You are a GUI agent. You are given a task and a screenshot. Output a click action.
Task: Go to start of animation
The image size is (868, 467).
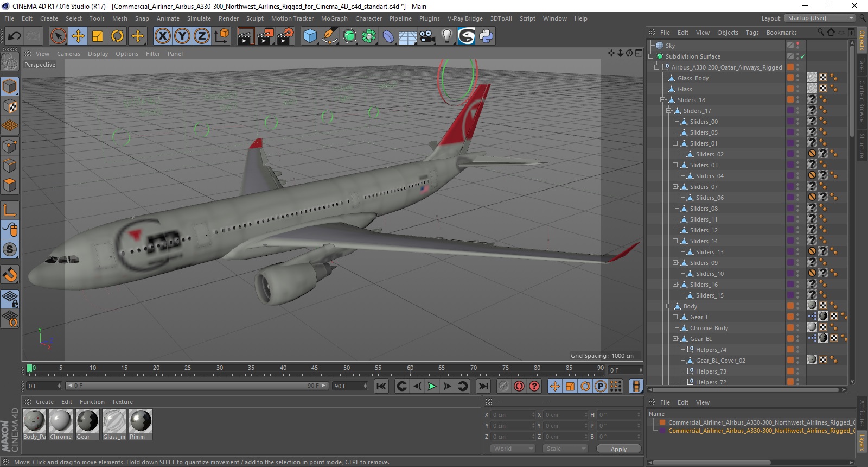pos(381,386)
